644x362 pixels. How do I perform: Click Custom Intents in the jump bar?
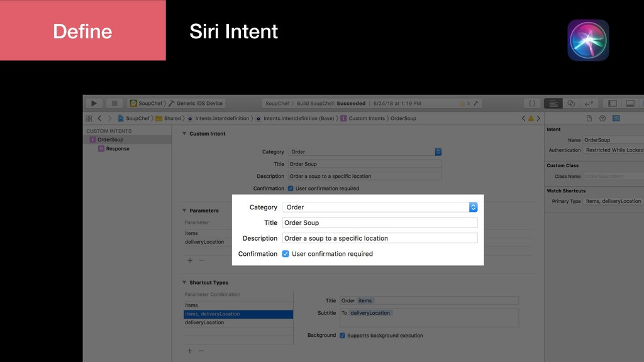363,118
